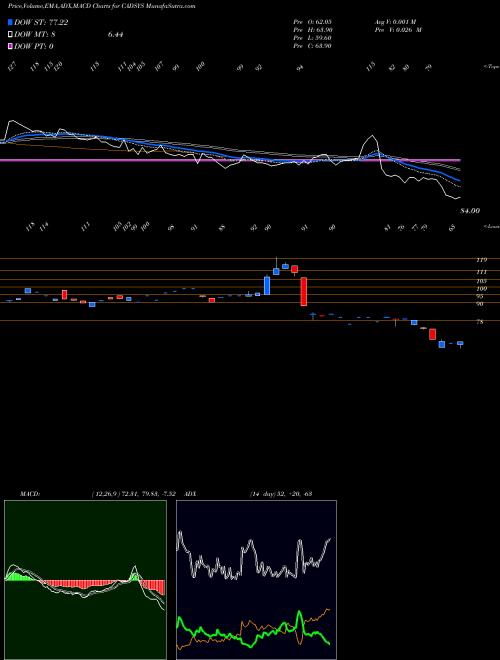Image resolution: width=500 pixels, height=660 pixels.
Task: Click the MACD values '(12,26,9) 72.31, 79.83, -7.52'
Action: tap(136, 493)
